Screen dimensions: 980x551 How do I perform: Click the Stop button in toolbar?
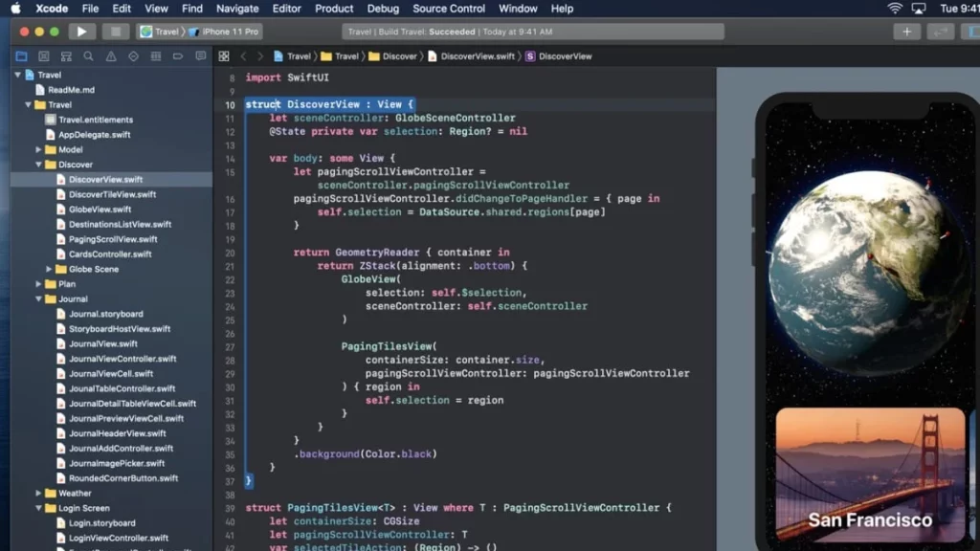[116, 32]
